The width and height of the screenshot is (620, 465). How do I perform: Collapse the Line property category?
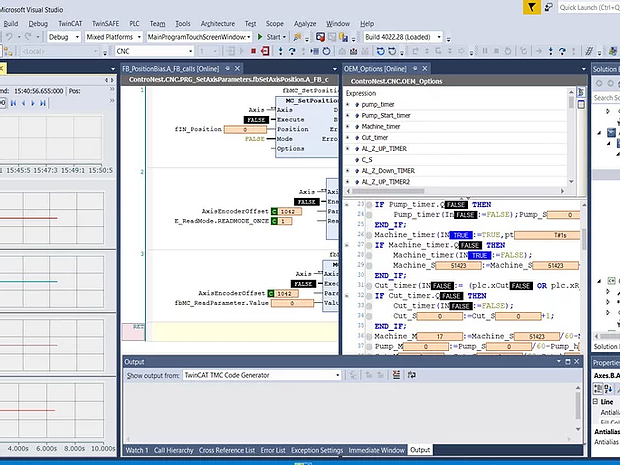pyautogui.click(x=595, y=401)
